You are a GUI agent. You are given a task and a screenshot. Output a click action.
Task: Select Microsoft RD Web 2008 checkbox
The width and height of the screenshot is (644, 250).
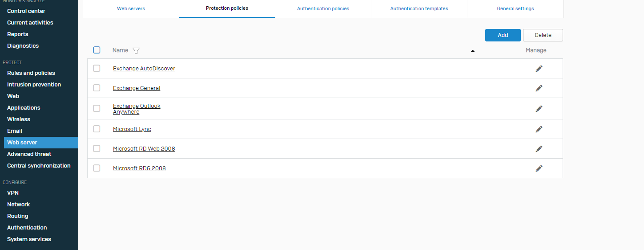[x=97, y=148]
